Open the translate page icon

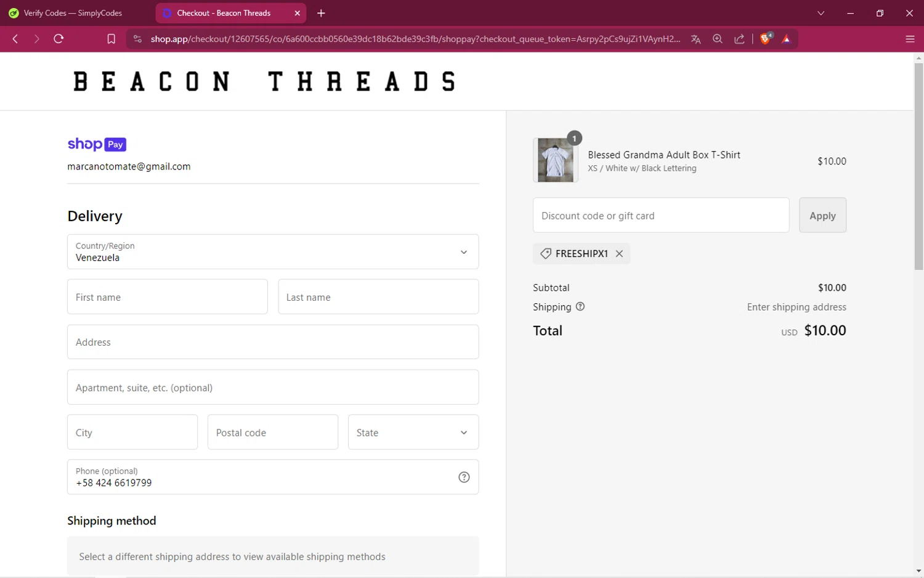point(695,39)
